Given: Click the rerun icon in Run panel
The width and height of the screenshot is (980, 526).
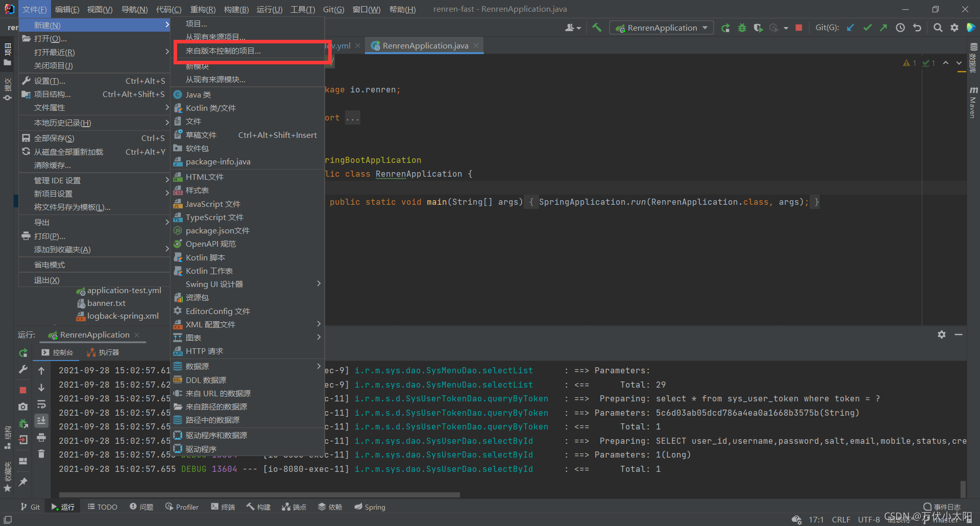Looking at the screenshot, I should tap(23, 353).
